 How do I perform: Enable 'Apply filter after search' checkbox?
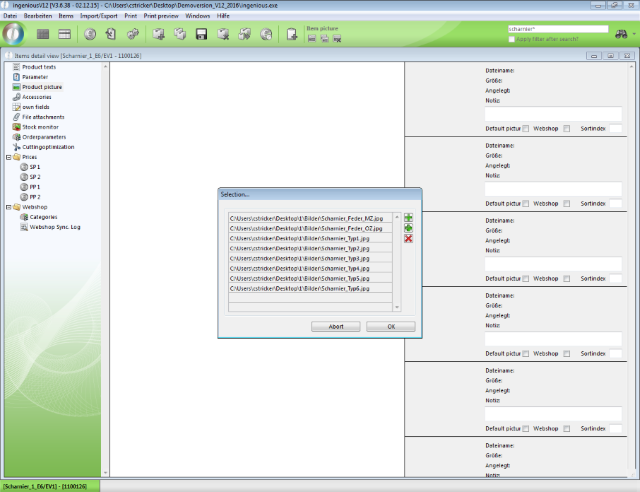point(513,39)
